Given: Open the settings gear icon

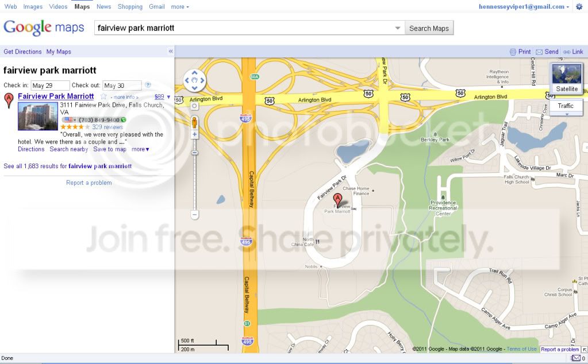Looking at the screenshot, I should tap(579, 7).
